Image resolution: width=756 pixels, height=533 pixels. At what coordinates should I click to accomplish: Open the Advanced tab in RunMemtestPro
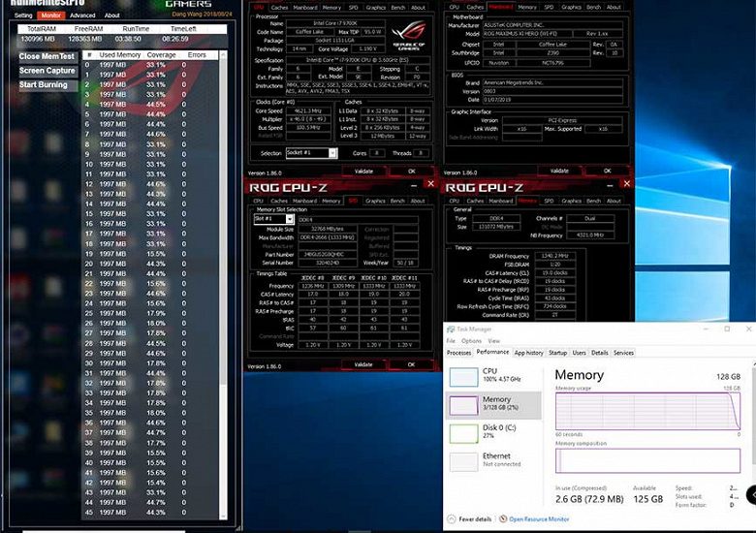82,16
